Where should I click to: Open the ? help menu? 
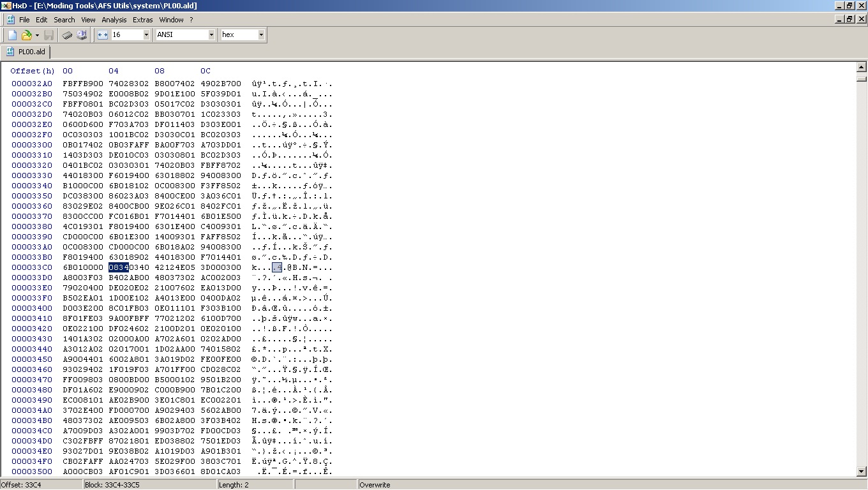click(191, 20)
